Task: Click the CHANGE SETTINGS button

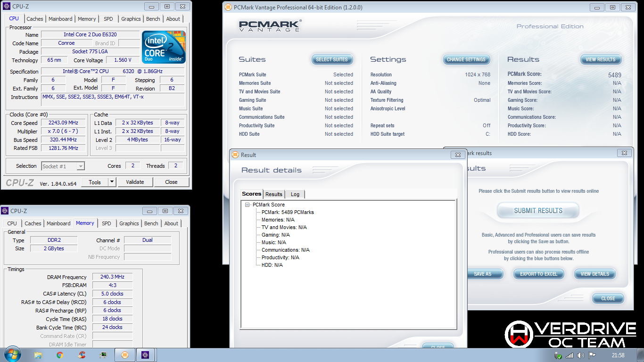Action: (466, 59)
